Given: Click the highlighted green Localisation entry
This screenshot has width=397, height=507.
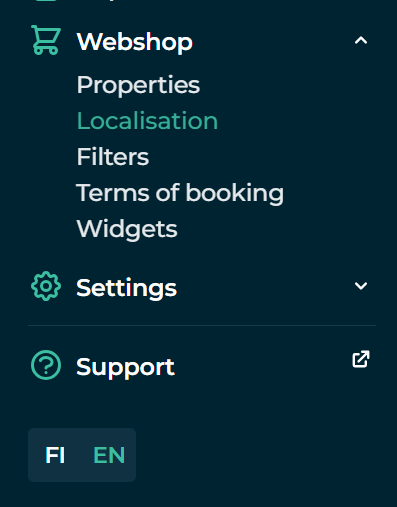Looking at the screenshot, I should point(147,121).
